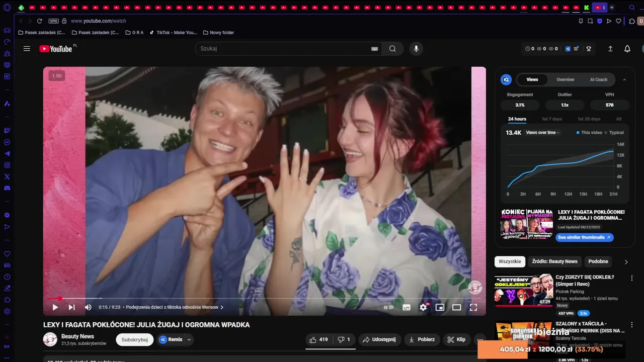644x362 pixels.
Task: Open more actions menu below the video
Action: (480, 339)
